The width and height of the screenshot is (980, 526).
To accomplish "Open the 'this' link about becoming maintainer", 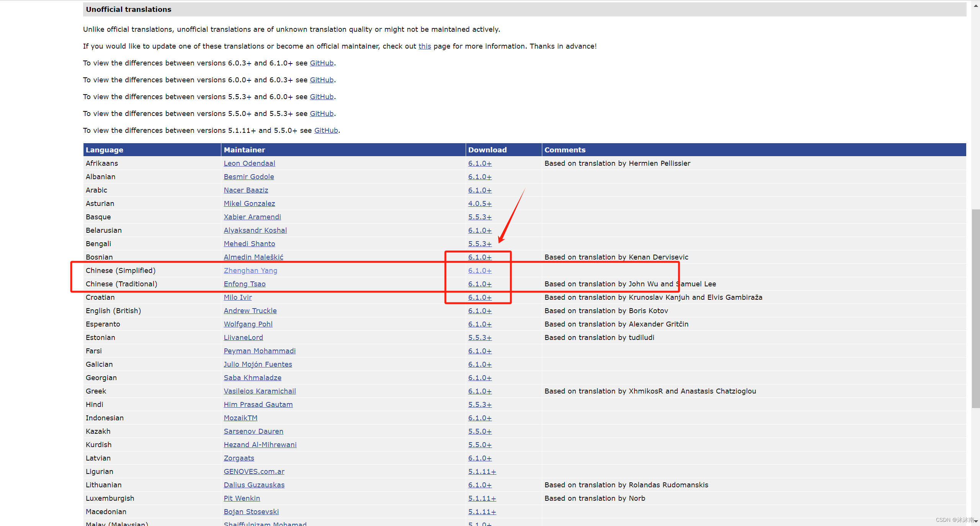I will click(424, 46).
